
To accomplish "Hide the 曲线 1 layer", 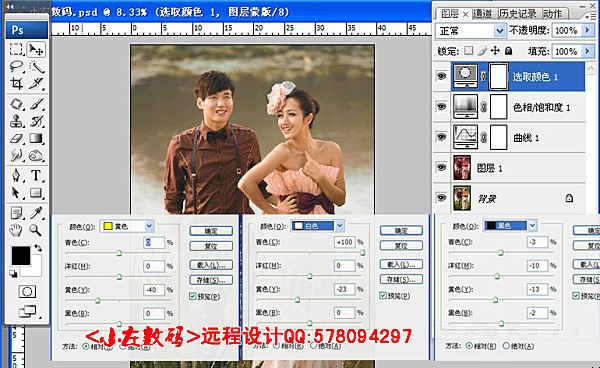I will click(x=441, y=137).
